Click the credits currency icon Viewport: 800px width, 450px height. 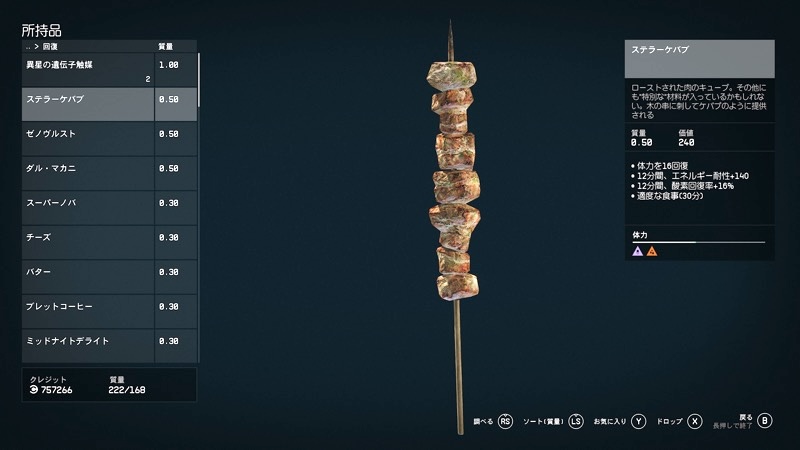pos(34,390)
